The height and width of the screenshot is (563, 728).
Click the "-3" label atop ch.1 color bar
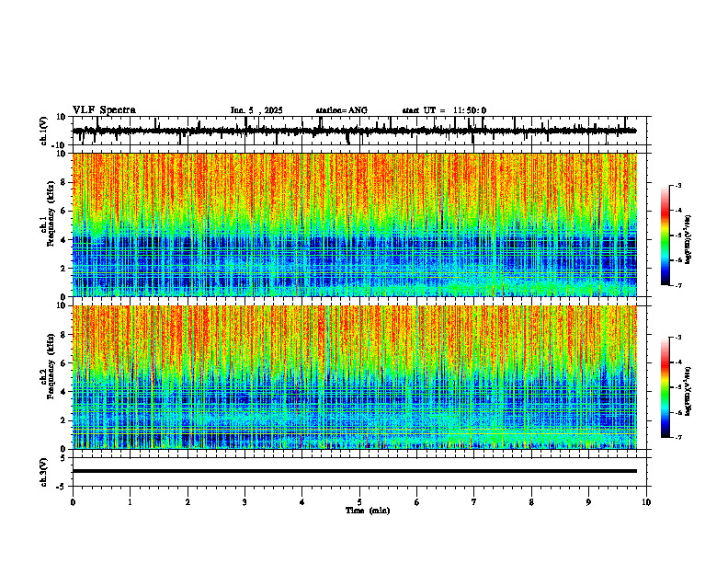(x=678, y=185)
